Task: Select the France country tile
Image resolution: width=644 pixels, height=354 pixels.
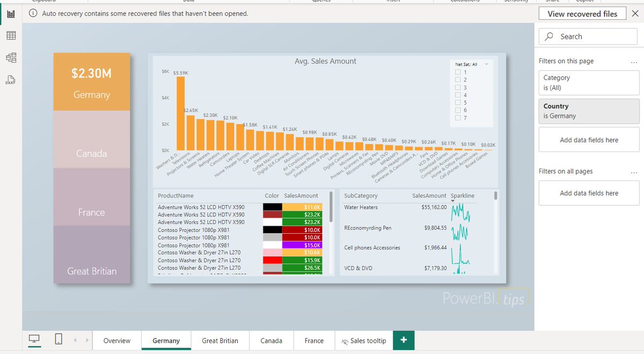Action: (92, 197)
